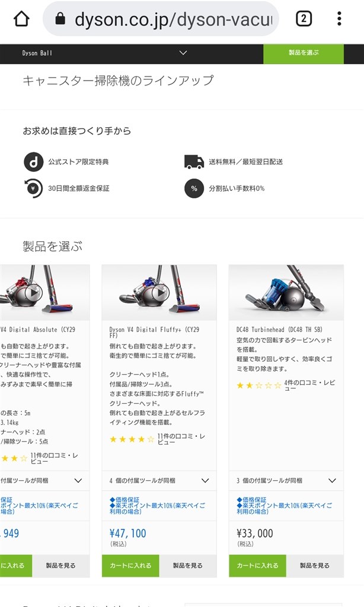Tap the Dyson official store perks icon
This screenshot has height=607, width=364.
33,162
